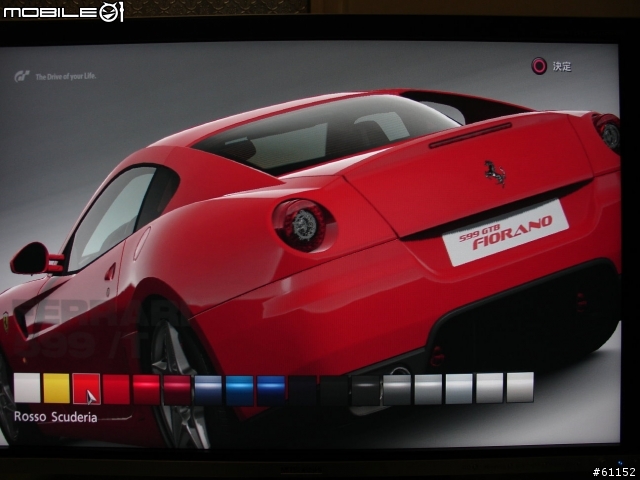Viewport: 640px width, 480px height.
Task: Select the white paint swatch
Action: [x=27, y=388]
